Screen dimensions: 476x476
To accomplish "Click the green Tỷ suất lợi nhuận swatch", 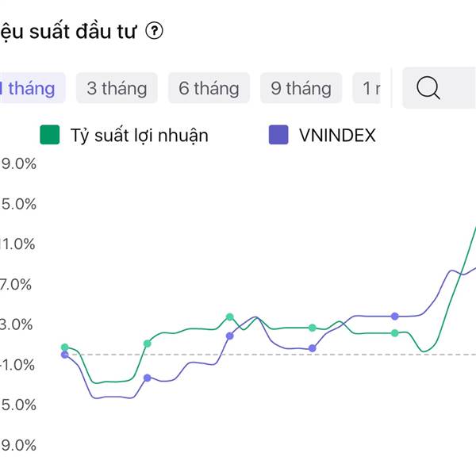I will coord(50,135).
